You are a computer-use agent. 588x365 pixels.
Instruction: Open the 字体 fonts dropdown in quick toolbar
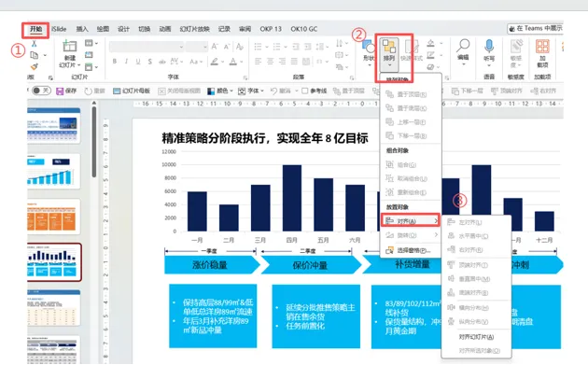point(251,91)
